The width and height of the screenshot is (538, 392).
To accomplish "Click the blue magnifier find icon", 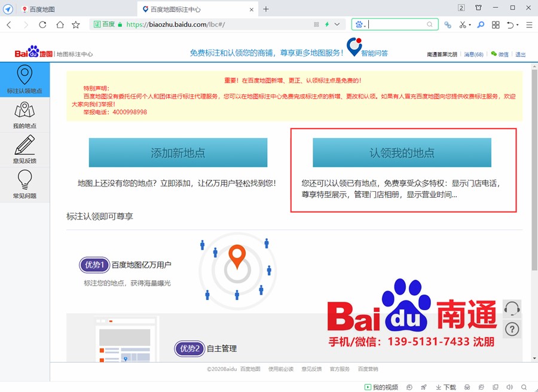I will (481, 24).
